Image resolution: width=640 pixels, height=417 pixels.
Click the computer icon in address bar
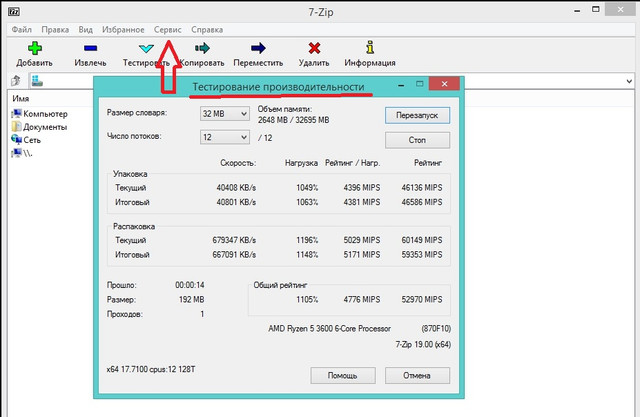pyautogui.click(x=37, y=81)
